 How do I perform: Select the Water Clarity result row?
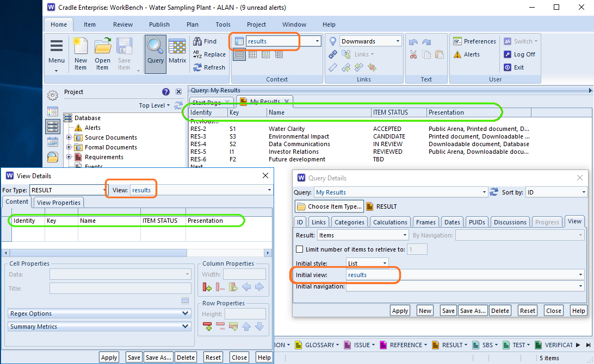[360, 129]
